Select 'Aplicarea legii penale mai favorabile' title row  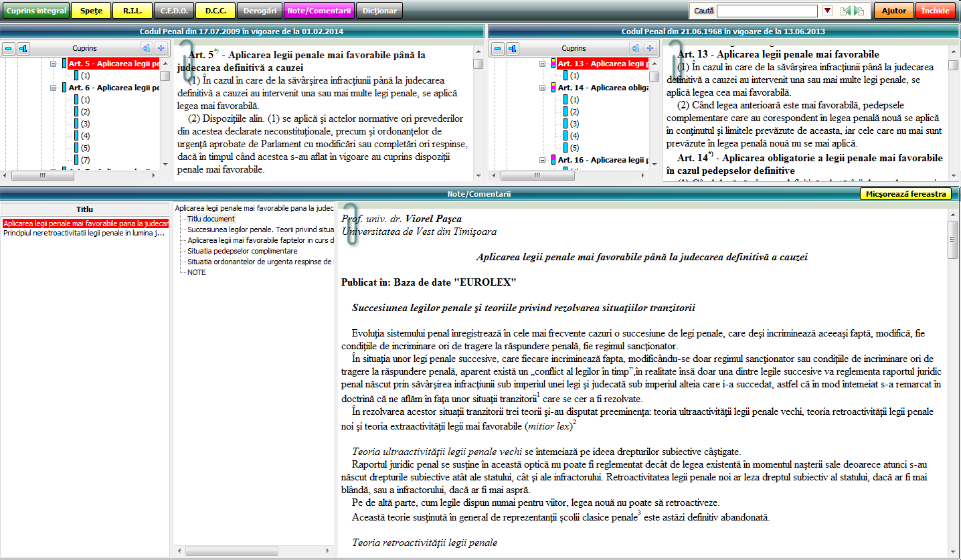(x=86, y=223)
